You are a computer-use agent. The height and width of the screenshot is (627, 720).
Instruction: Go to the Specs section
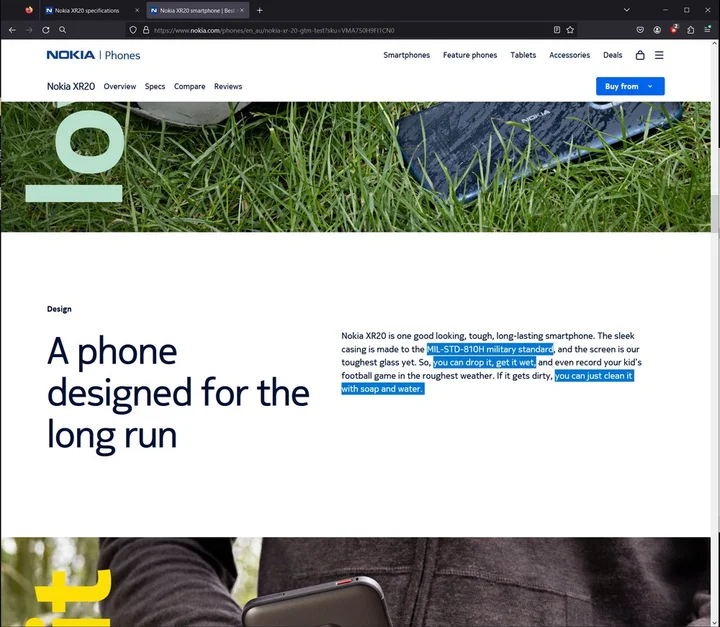pos(155,86)
